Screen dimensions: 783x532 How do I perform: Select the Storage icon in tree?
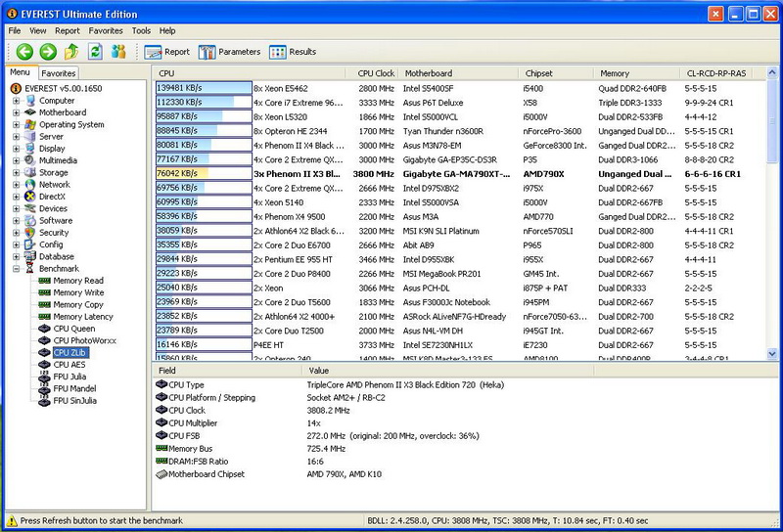[x=30, y=172]
